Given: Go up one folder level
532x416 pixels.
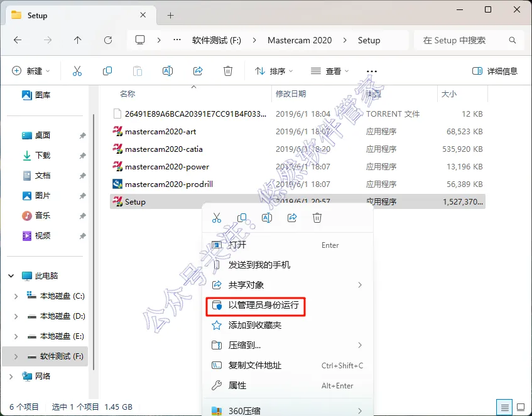Looking at the screenshot, I should pos(78,40).
